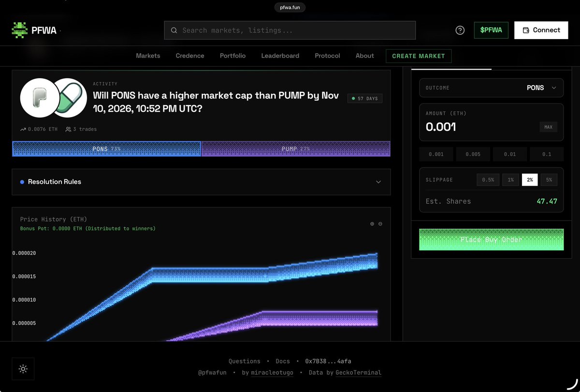Expand the Resolution Rules section
Screen dimensions: 580x392
201,182
